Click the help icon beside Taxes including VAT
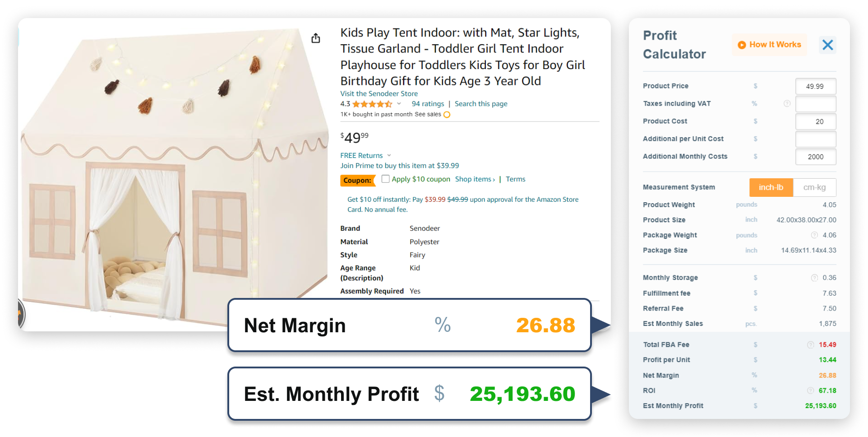 787,103
